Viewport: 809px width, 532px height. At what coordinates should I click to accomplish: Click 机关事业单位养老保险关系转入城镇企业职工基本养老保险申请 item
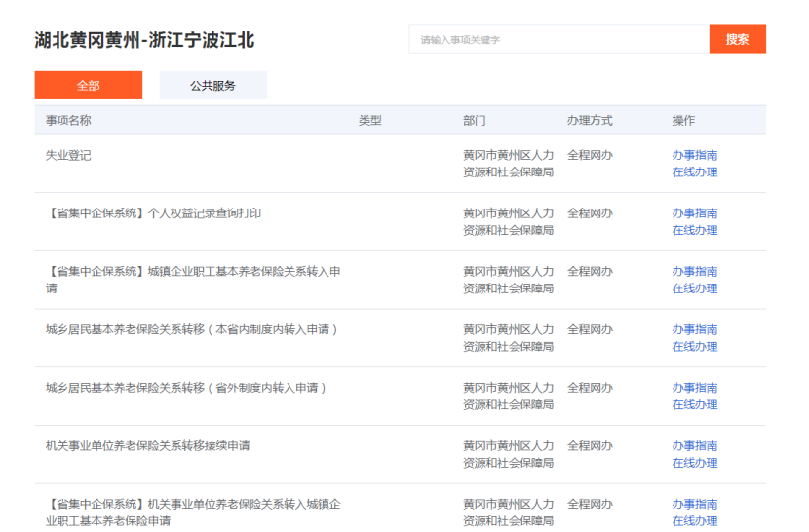[193, 513]
